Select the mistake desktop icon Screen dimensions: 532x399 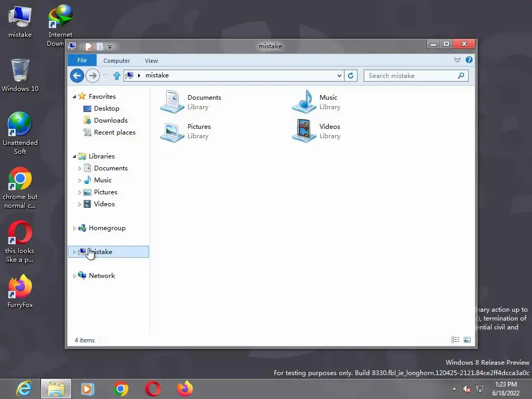(x=20, y=22)
